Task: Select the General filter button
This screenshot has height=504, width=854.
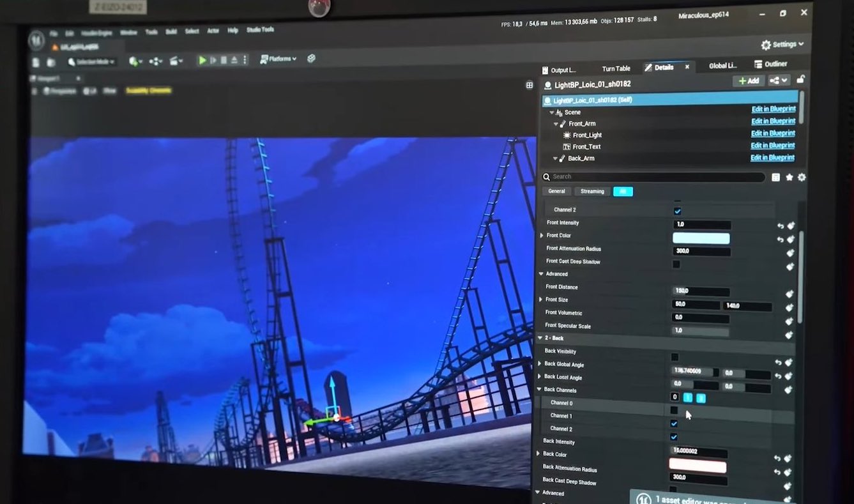Action: tap(556, 192)
